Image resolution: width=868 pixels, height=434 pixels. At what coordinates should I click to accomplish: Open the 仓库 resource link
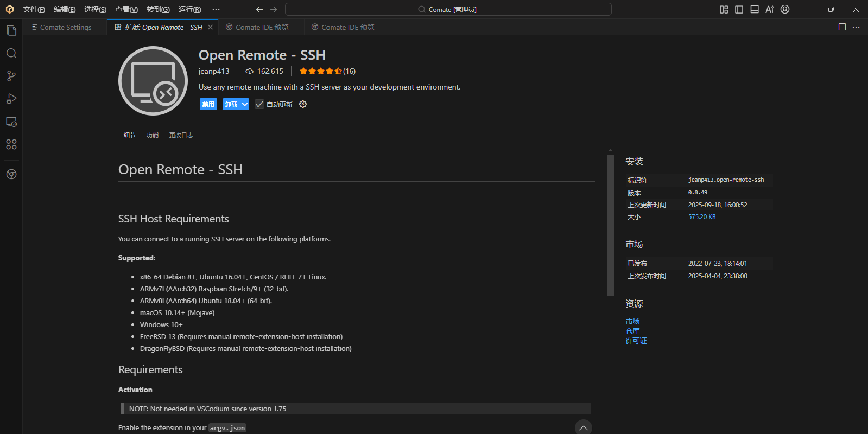click(632, 331)
